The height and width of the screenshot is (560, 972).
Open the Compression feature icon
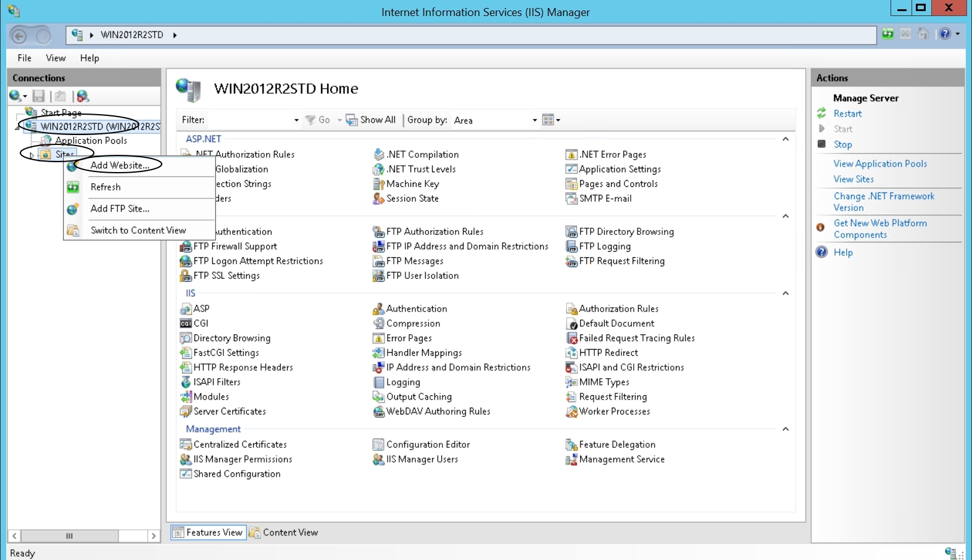(379, 323)
